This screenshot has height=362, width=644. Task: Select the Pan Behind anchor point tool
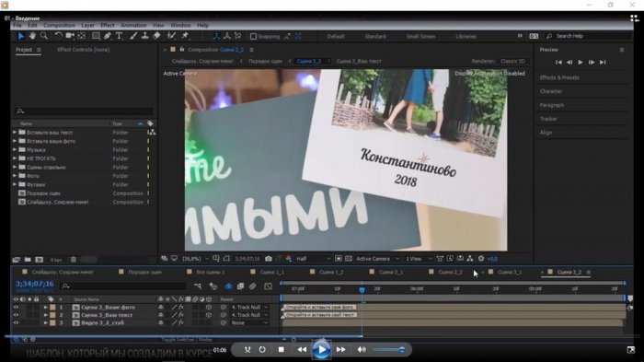click(x=81, y=36)
